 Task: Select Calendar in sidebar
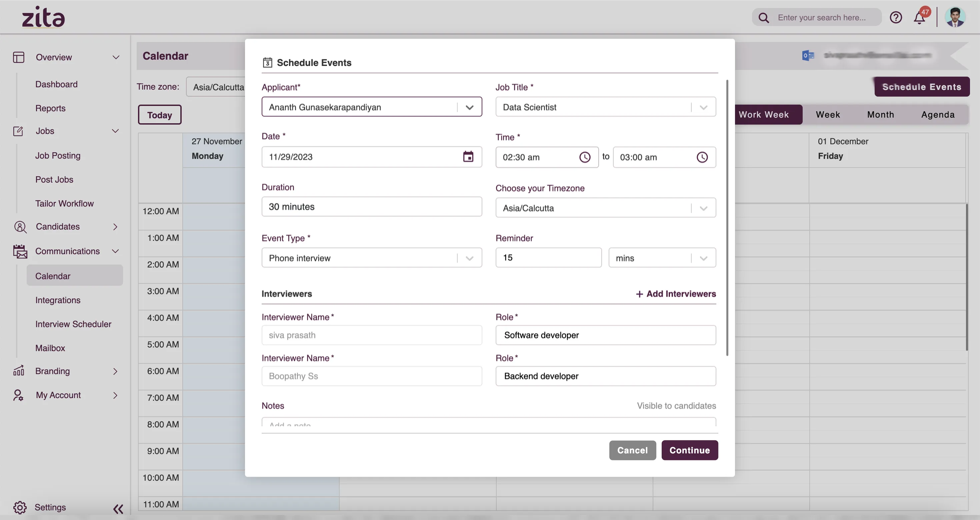(75, 275)
